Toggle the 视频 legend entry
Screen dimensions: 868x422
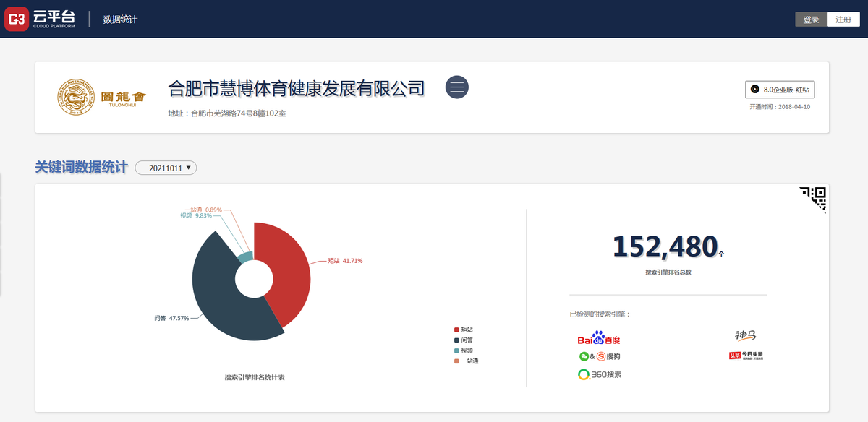(x=463, y=350)
